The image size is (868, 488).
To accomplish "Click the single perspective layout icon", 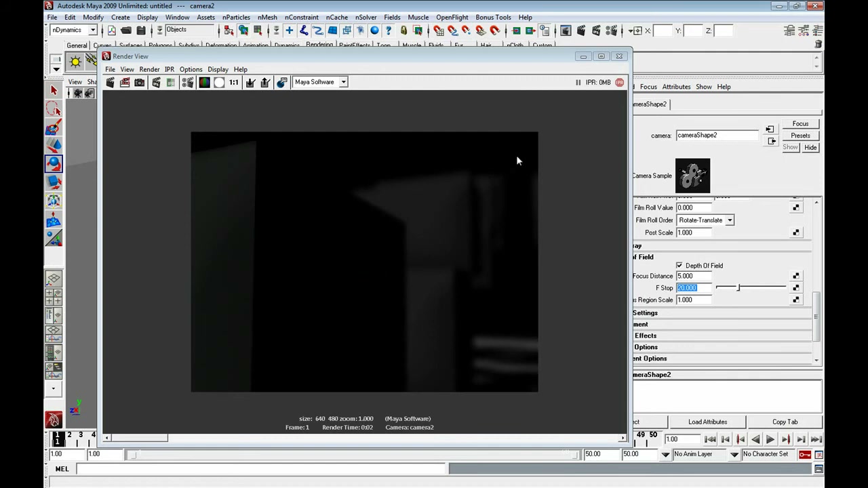I will pyautogui.click(x=54, y=279).
